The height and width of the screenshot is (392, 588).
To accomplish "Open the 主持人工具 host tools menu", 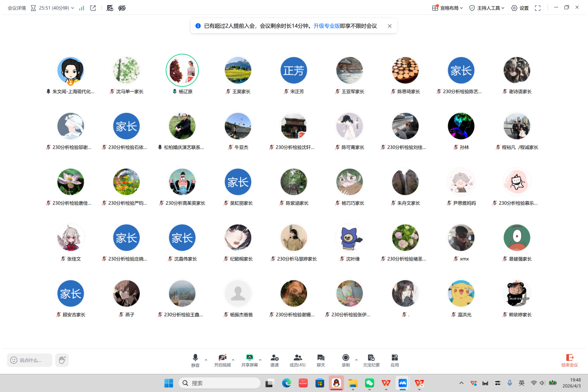I will pos(486,8).
